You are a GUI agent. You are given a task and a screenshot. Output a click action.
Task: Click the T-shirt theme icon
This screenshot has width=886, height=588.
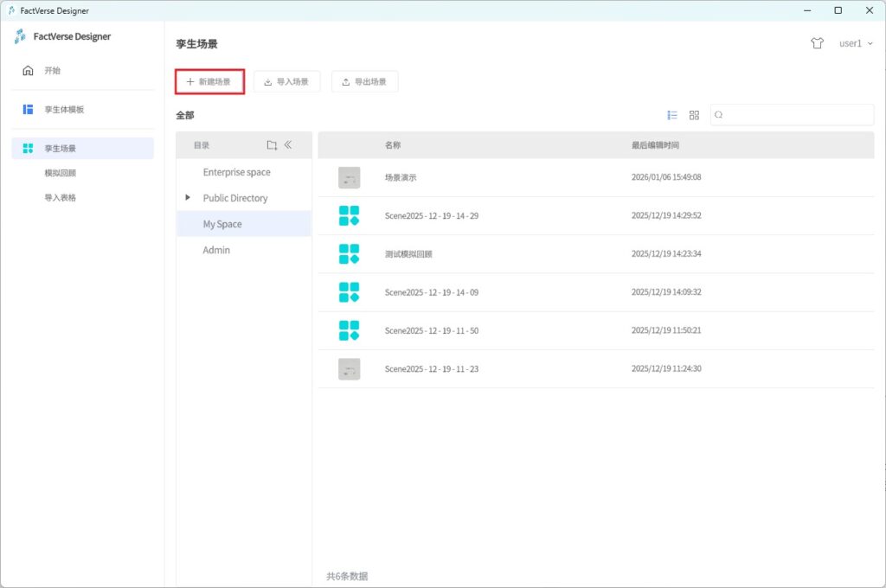coord(817,43)
